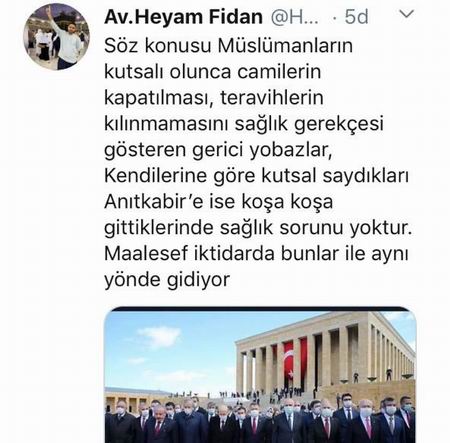Click the line kılınmamasını sağlık gerekçesi
450x443 pixels.
pos(244,124)
